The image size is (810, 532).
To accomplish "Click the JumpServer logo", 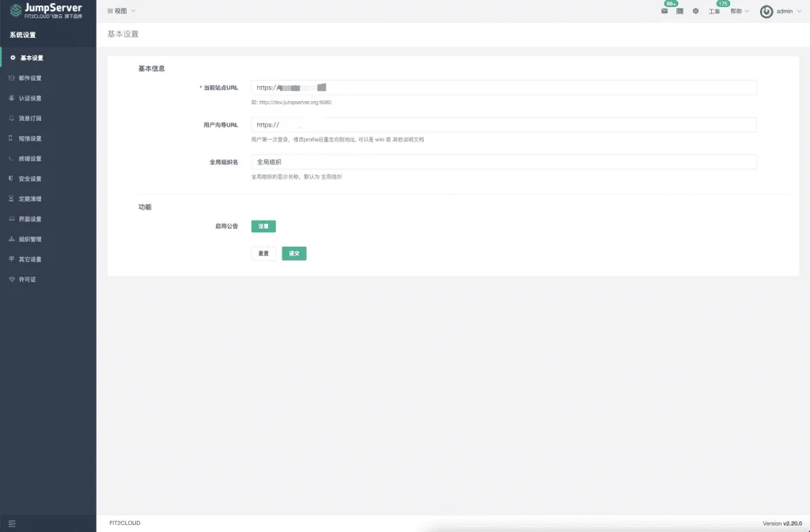I will 46,10.
